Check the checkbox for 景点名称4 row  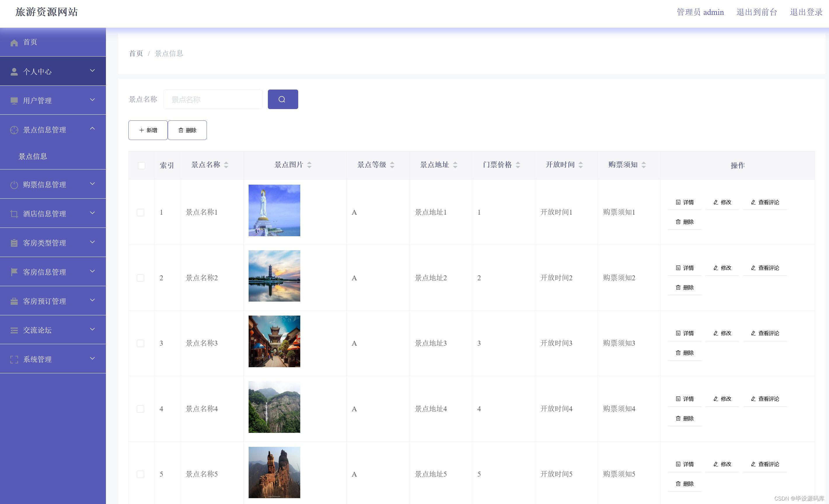140,409
